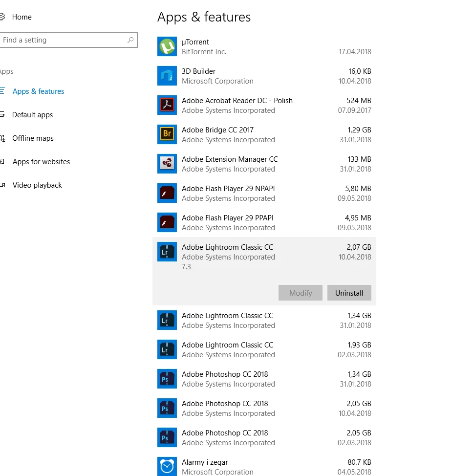This screenshot has width=452, height=476.
Task: Click the Flash Player 29 PPAPI icon
Action: (x=167, y=222)
